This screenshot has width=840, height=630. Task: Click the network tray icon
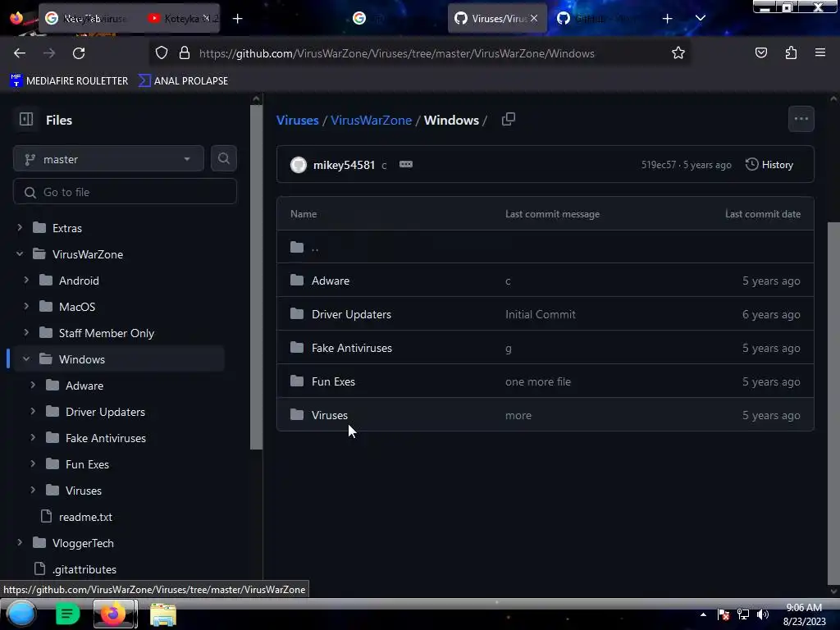click(743, 614)
